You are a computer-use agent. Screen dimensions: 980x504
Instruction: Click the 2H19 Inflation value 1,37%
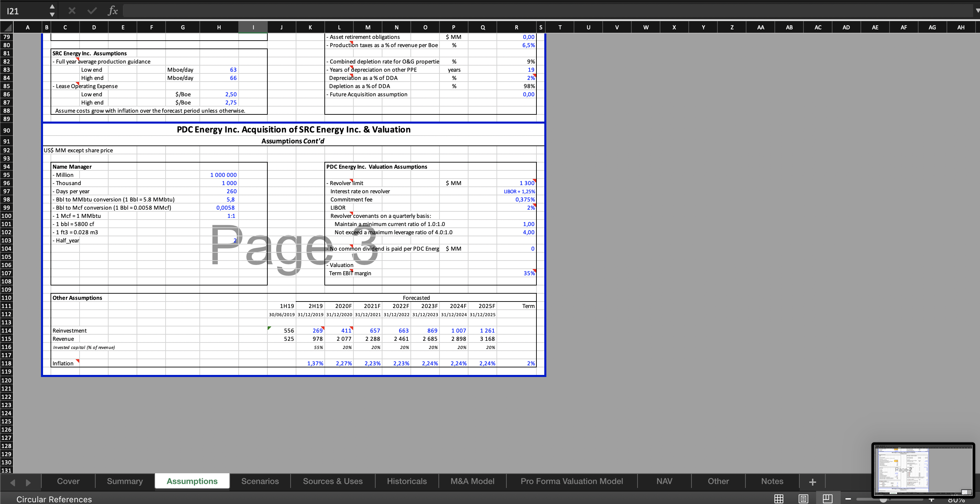tap(310, 363)
